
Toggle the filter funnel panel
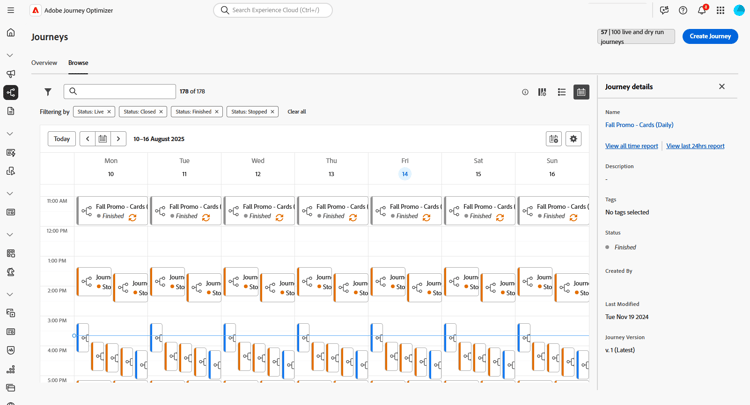[47, 92]
